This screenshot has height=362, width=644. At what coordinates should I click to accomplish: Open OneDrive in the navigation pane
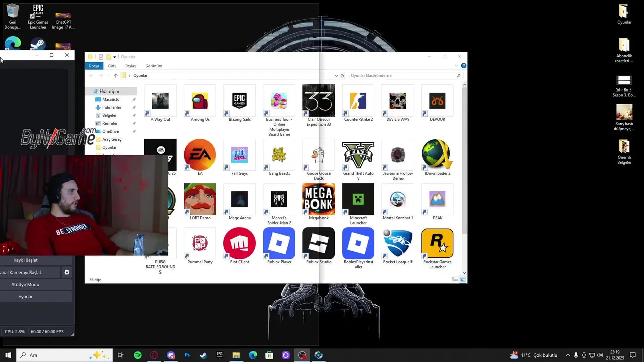(111, 131)
